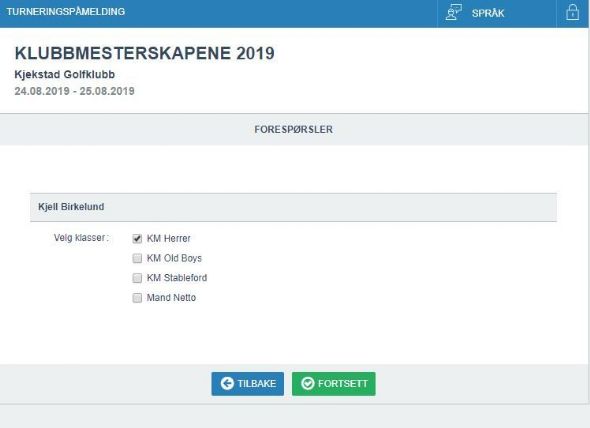Click the back arrow icon in TILBAKE
Viewport: 590px width, 428px height.
pos(227,383)
